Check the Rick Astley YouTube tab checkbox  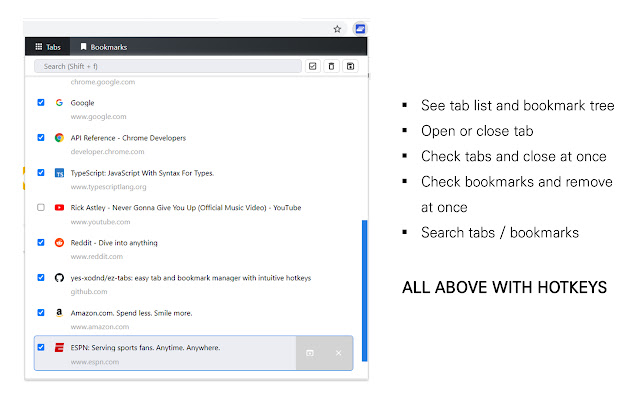[x=41, y=207]
